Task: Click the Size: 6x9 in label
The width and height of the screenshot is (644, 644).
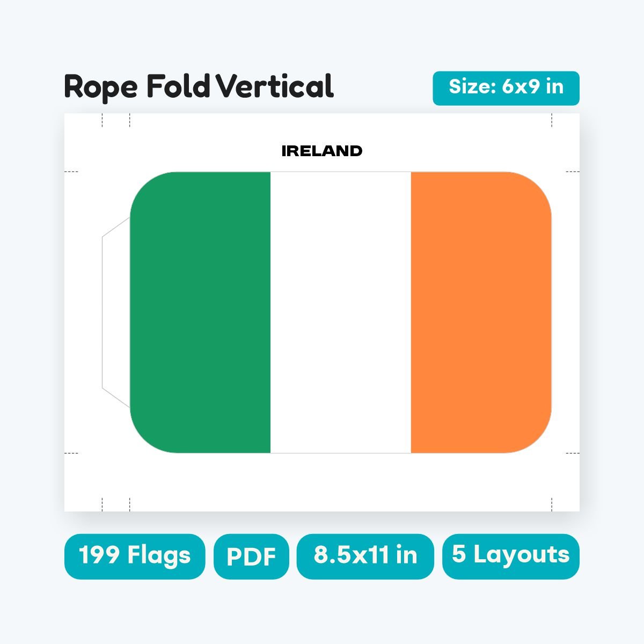Action: (506, 88)
